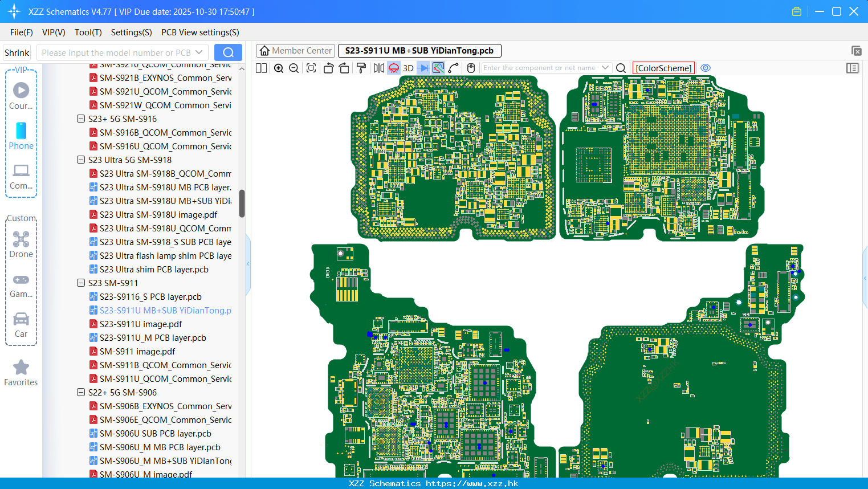This screenshot has height=489, width=868.
Task: Fit the PCB to window
Action: (x=311, y=68)
